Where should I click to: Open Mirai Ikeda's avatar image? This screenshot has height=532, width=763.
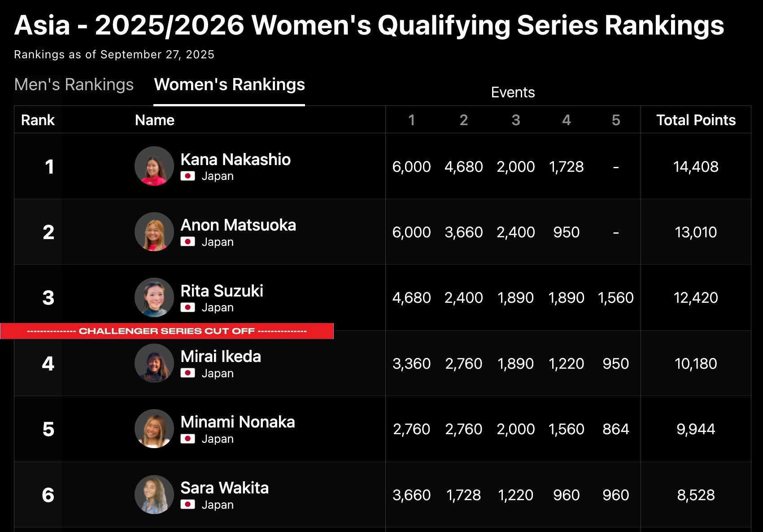[x=154, y=363]
